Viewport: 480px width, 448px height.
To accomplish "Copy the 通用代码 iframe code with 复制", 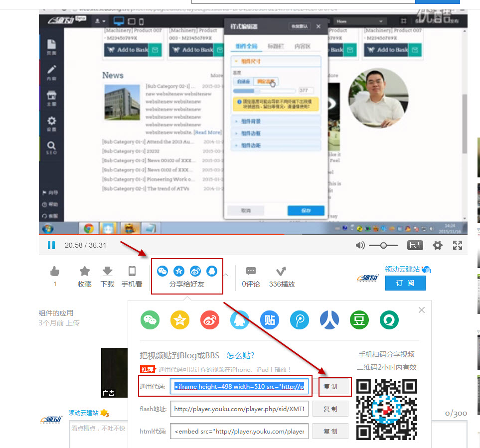I will pyautogui.click(x=330, y=387).
